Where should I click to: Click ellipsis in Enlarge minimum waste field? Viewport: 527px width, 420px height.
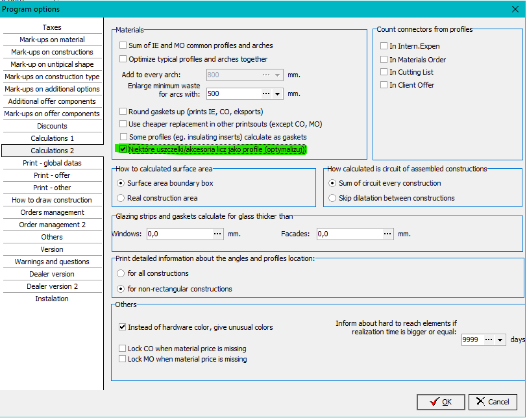[x=265, y=93]
